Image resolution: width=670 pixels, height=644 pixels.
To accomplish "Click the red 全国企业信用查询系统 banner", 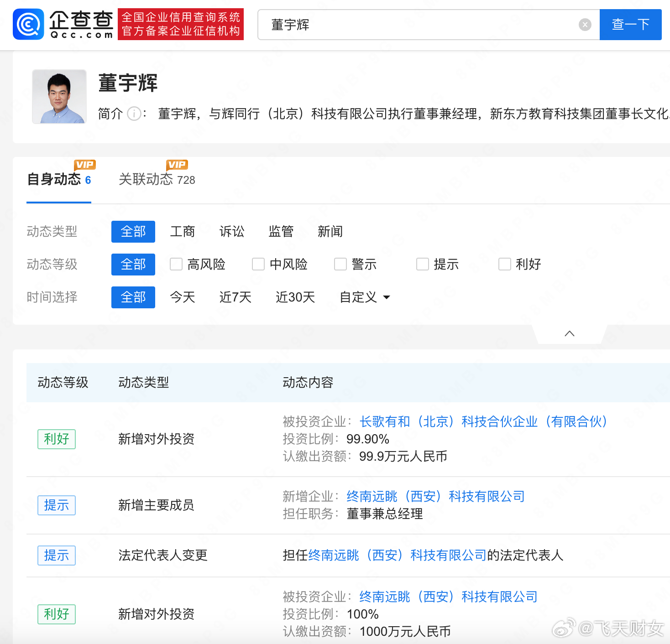I will pyautogui.click(x=181, y=24).
